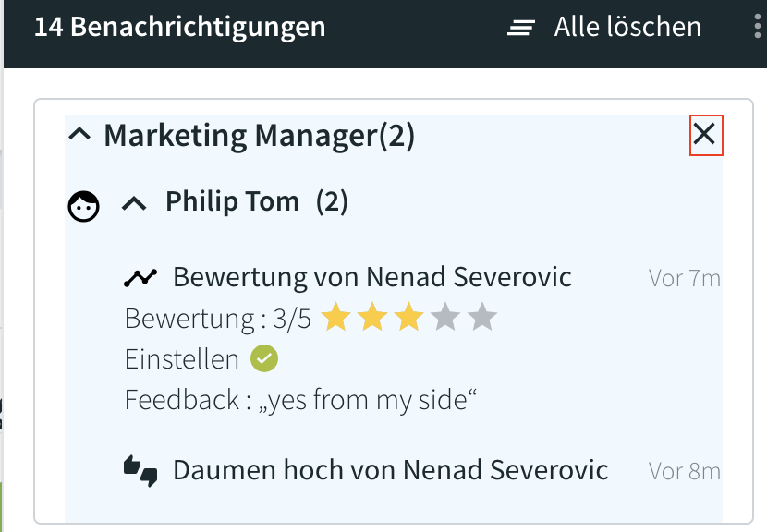This screenshot has width=767, height=532.
Task: Click the 14 Benachrichtigungen header title
Action: pyautogui.click(x=180, y=27)
